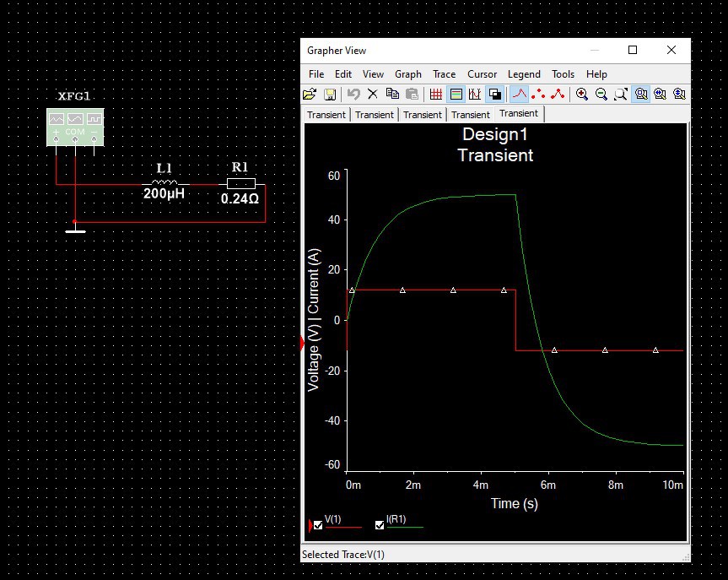Click the Design1 graph title
Image resolution: width=728 pixels, height=580 pixels.
click(x=495, y=134)
